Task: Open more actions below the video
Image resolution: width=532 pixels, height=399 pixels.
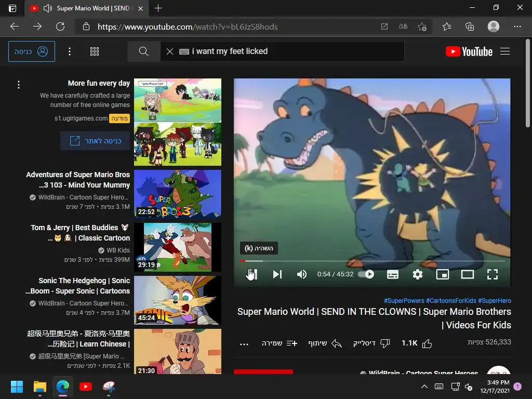Action: pos(244,344)
